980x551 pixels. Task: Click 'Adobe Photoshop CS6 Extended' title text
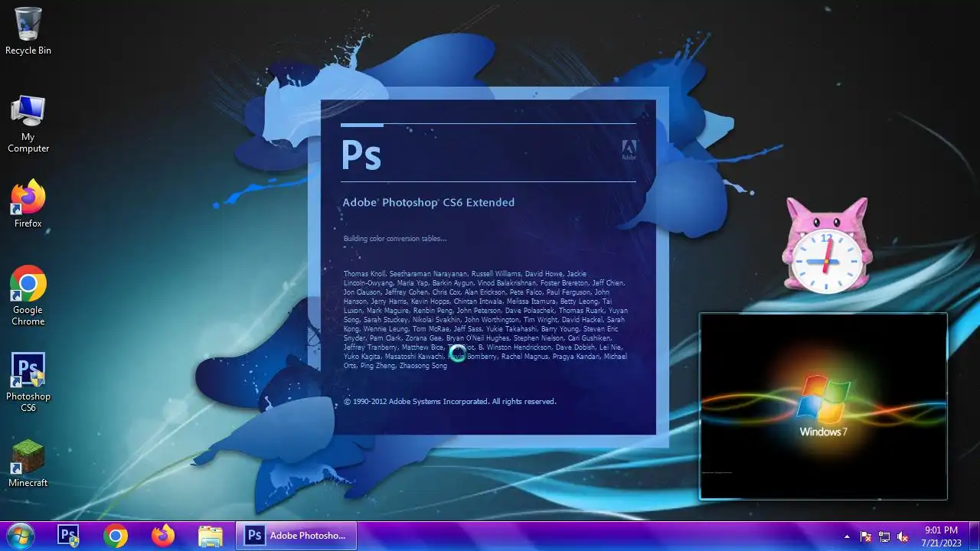pos(429,203)
